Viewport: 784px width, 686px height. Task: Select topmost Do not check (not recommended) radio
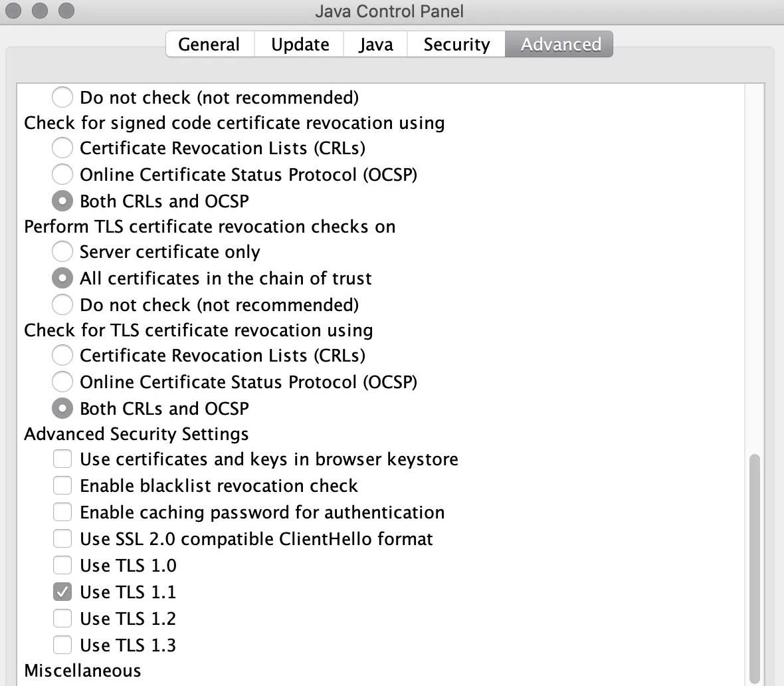pyautogui.click(x=62, y=97)
